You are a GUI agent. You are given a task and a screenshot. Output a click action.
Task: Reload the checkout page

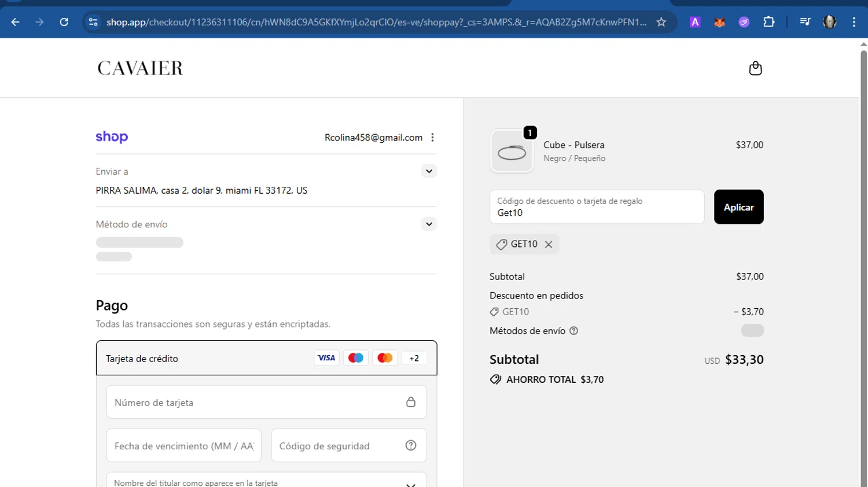(x=64, y=22)
